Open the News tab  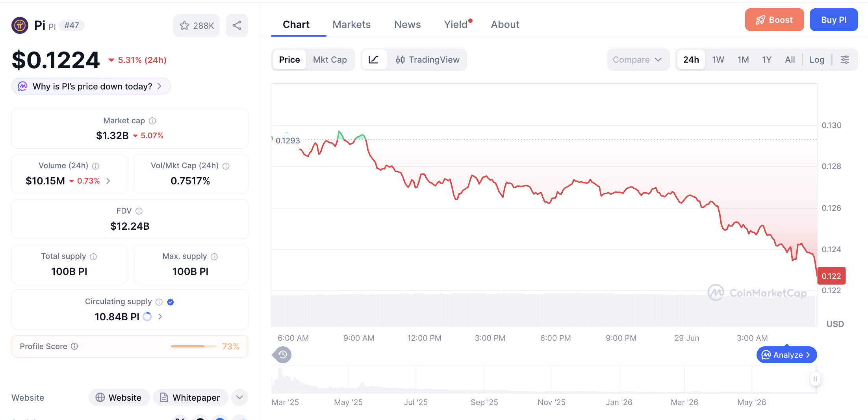pos(408,24)
